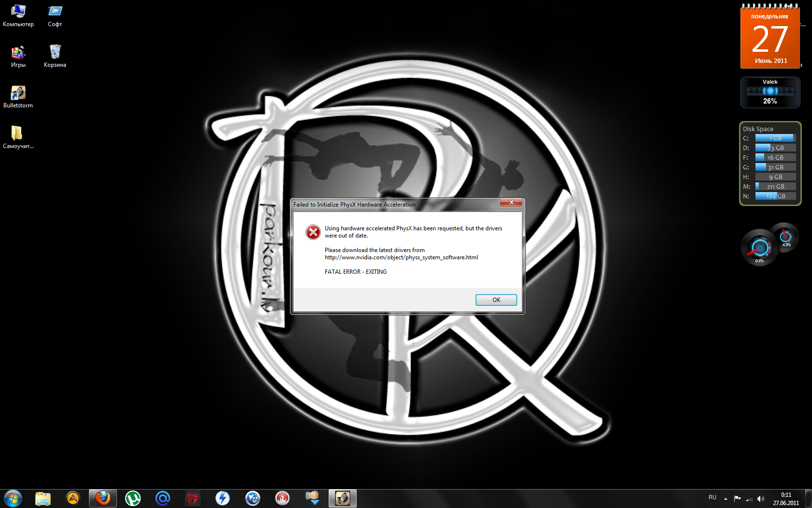Select the Игры desktop icon

(x=18, y=56)
